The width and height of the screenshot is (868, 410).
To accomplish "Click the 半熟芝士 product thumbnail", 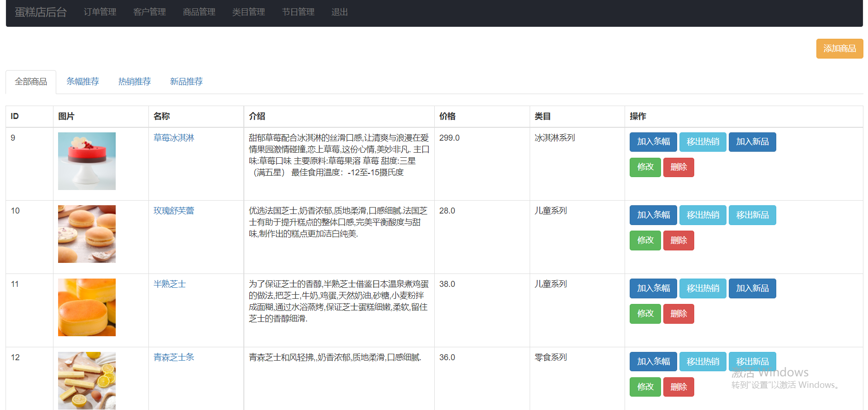I will (87, 307).
